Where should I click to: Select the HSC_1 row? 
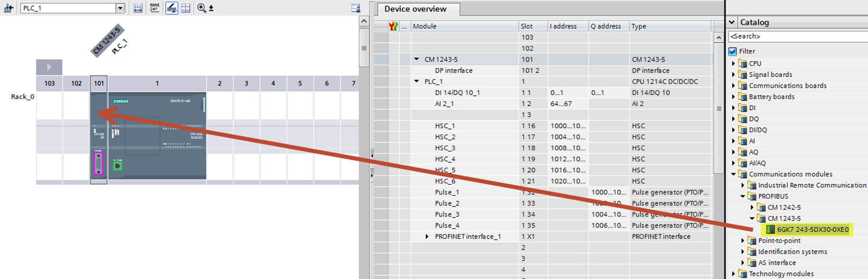coord(543,126)
